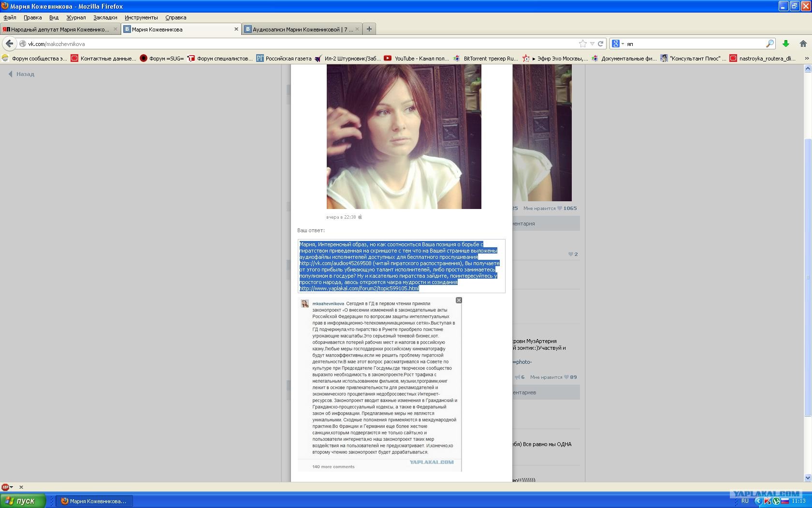
Task: Click in the 'Ваш ответ' reply text box
Action: (x=401, y=266)
